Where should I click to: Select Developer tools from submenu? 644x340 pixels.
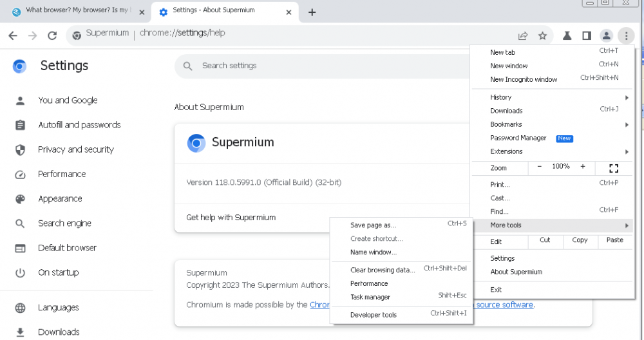pos(374,315)
